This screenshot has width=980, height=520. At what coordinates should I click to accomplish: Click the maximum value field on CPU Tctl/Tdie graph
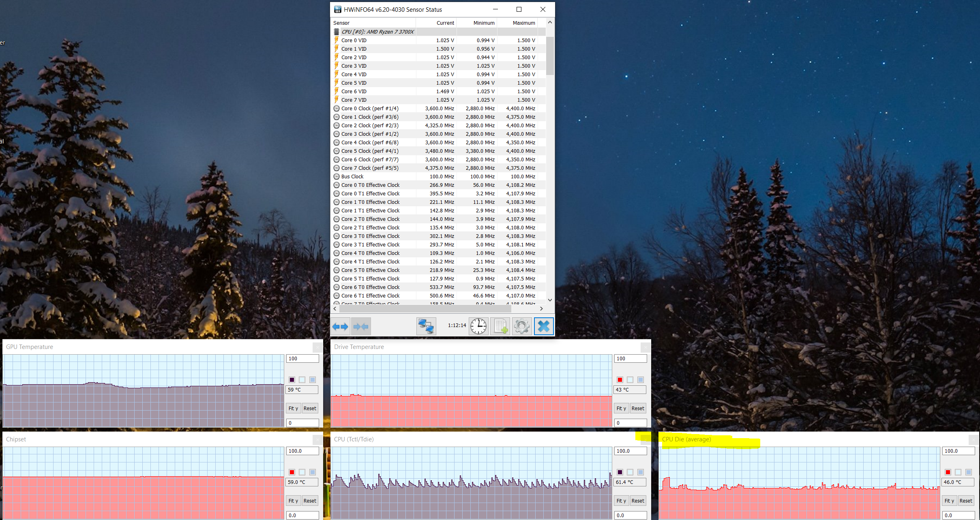point(630,451)
